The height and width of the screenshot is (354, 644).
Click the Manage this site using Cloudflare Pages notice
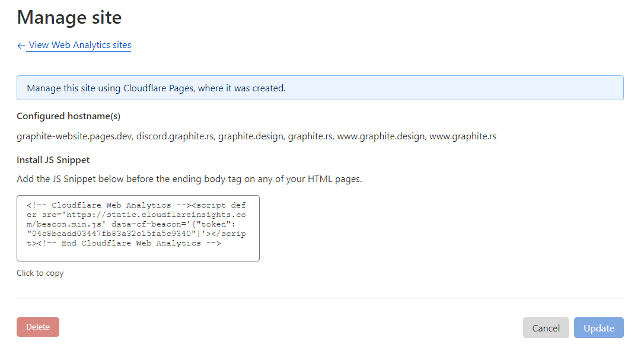click(x=320, y=88)
